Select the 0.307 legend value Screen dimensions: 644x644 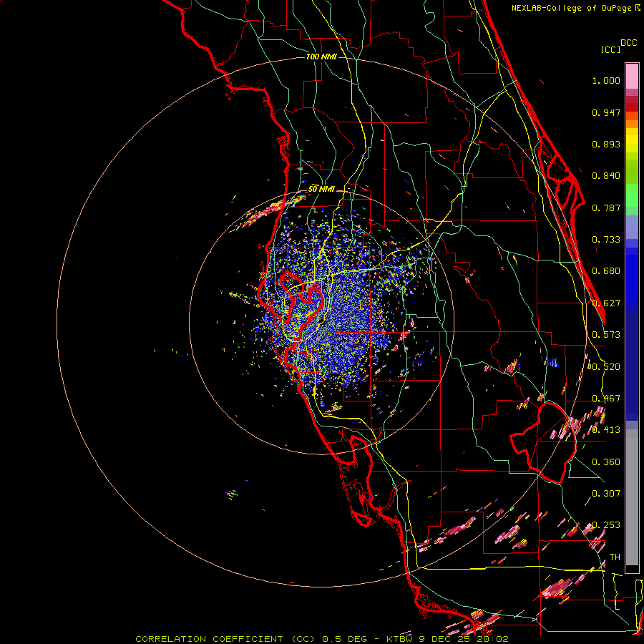[x=606, y=494]
